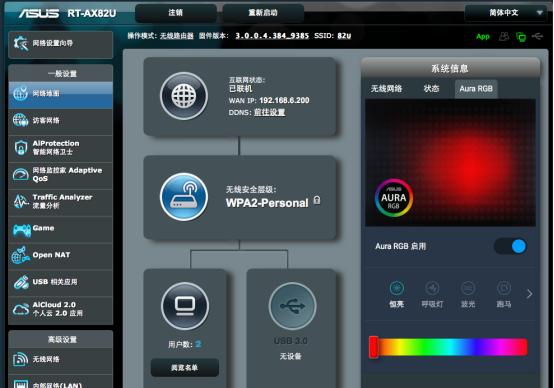This screenshot has height=388, width=554.
Task: Switch to the Status tab
Action: click(431, 89)
